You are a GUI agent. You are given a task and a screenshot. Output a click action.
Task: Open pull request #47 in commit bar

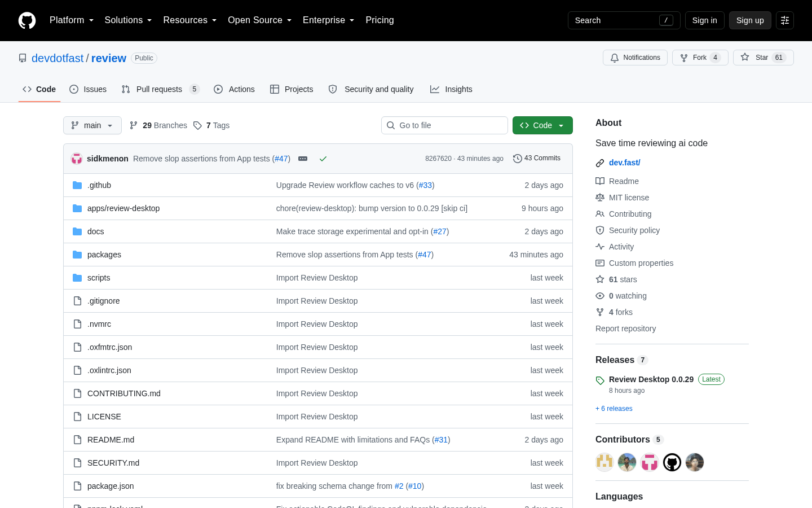coord(281,159)
